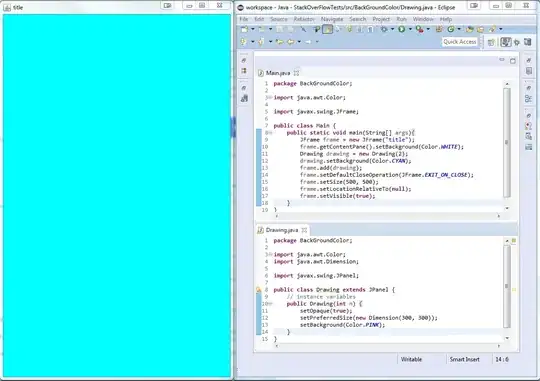The width and height of the screenshot is (540, 381).
Task: Expand the folded imports in Drawing.java
Action: tap(270, 255)
